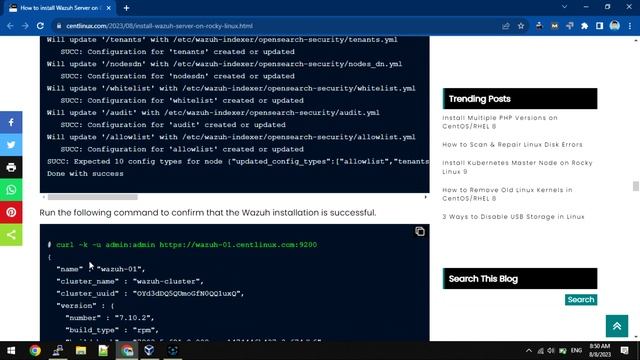Click the 'Run the following command' sentence

[208, 213]
